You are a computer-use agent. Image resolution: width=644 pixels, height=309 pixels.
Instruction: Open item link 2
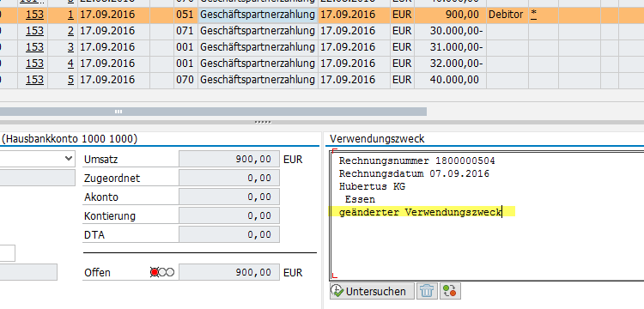70,31
